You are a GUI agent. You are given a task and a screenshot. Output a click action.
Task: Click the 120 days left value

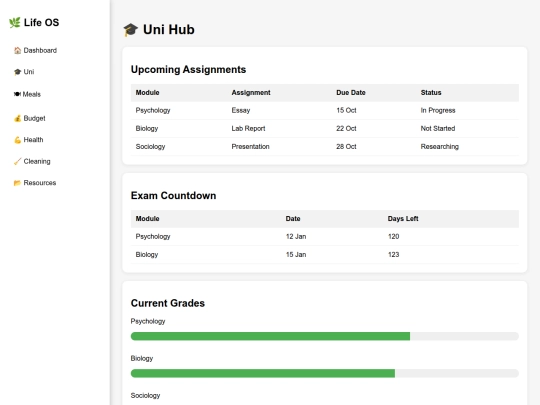pyautogui.click(x=393, y=237)
